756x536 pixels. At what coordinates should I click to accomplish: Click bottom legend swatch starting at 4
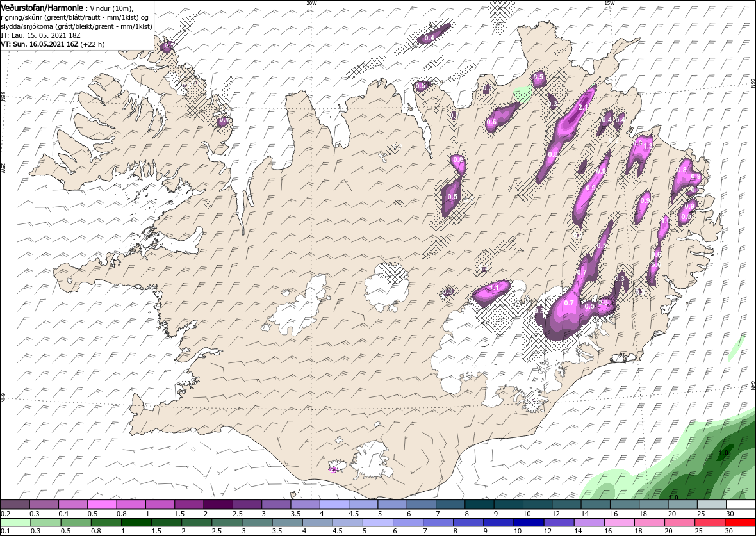click(x=317, y=523)
